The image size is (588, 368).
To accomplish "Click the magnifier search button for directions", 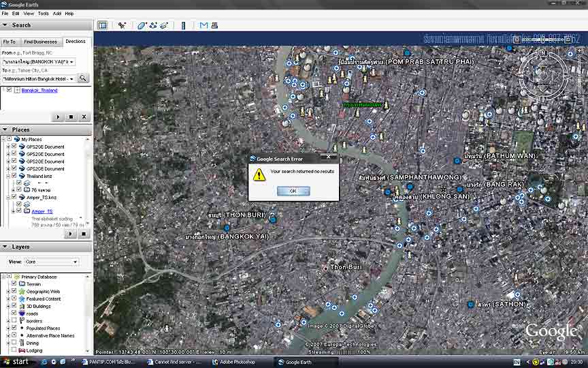I will 82,78.
